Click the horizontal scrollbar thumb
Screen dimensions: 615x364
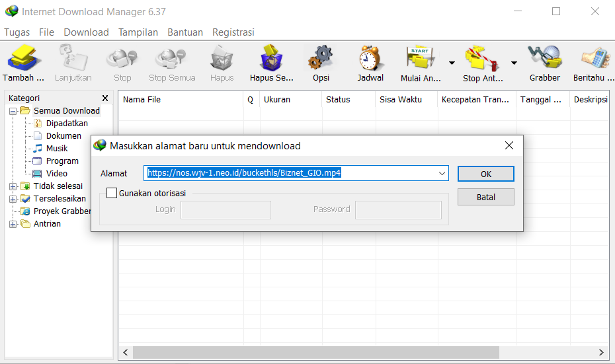[316, 352]
